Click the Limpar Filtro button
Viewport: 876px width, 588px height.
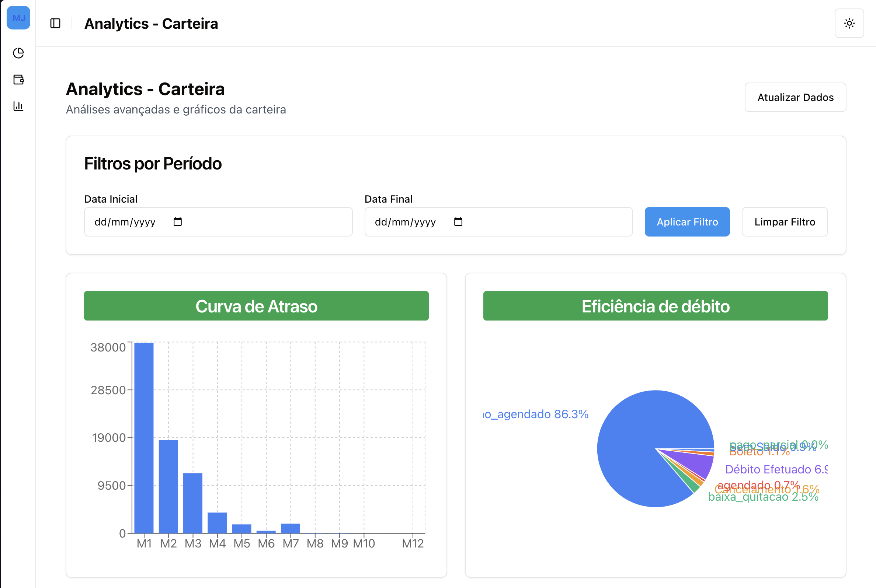coord(785,222)
